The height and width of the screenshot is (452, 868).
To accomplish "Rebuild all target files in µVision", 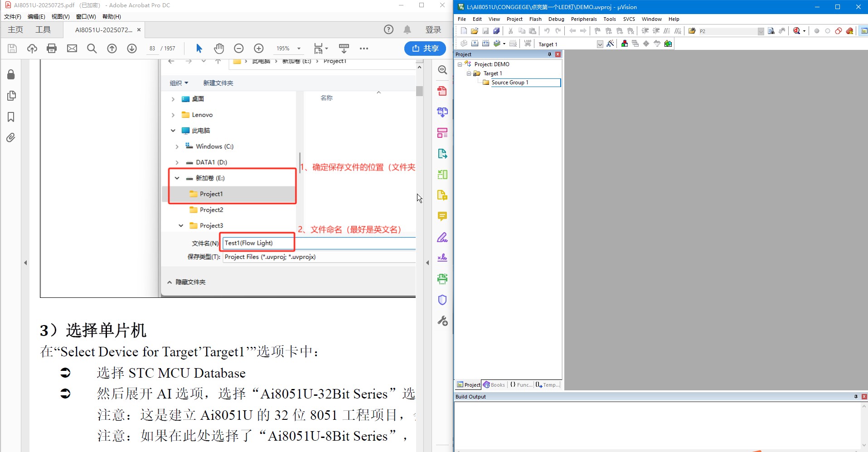I will point(485,44).
